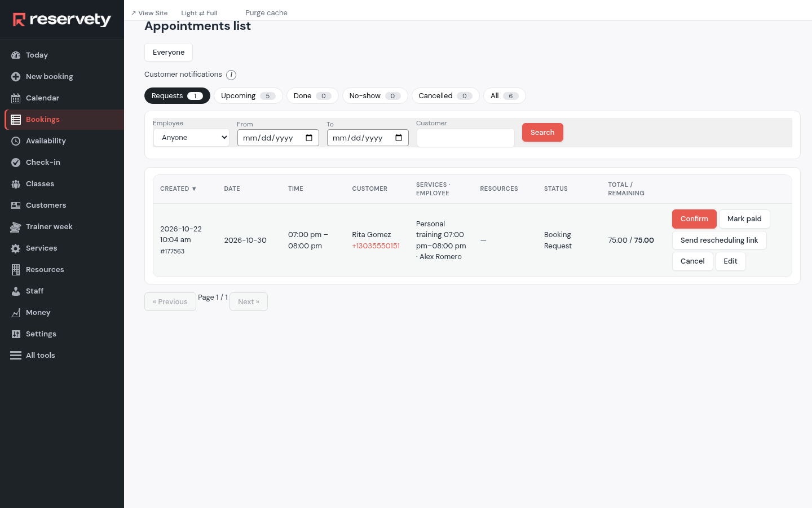Switch to the No-show tab
Screen dimensions: 812x508
(x=375, y=96)
